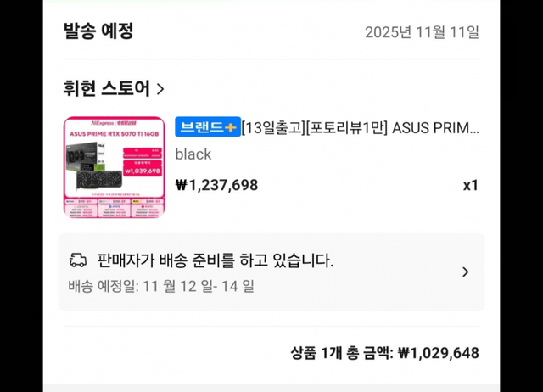Click the ASUS PRIME RTX 5070 Ti 16GB banner text
The height and width of the screenshot is (392, 543).
(115, 134)
